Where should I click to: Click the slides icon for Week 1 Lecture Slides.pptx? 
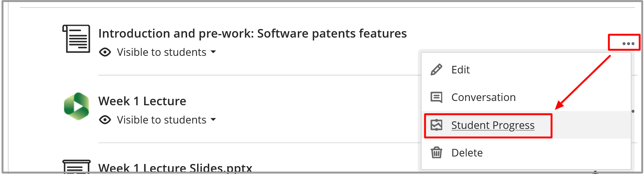click(76, 167)
